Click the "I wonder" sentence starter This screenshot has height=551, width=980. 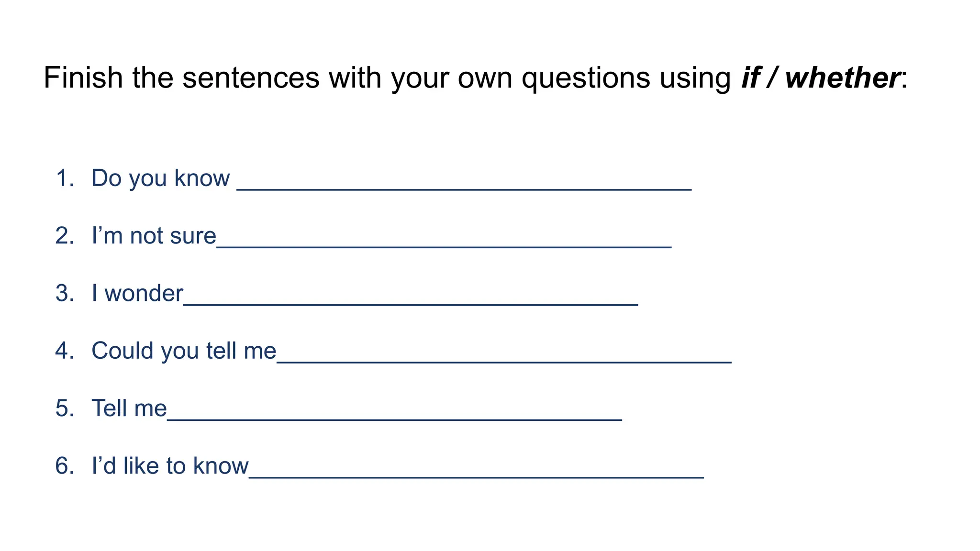click(x=137, y=293)
